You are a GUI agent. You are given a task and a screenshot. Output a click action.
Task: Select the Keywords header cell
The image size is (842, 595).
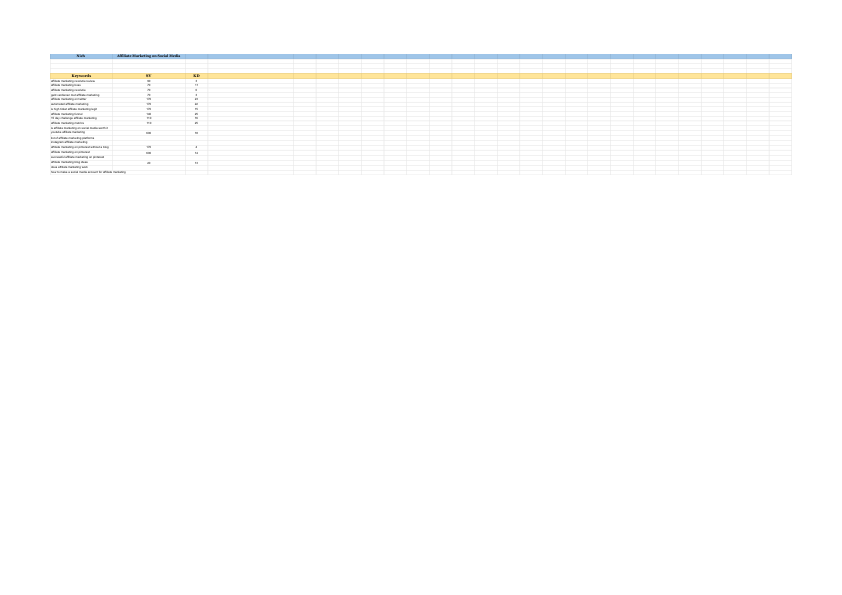[82, 76]
